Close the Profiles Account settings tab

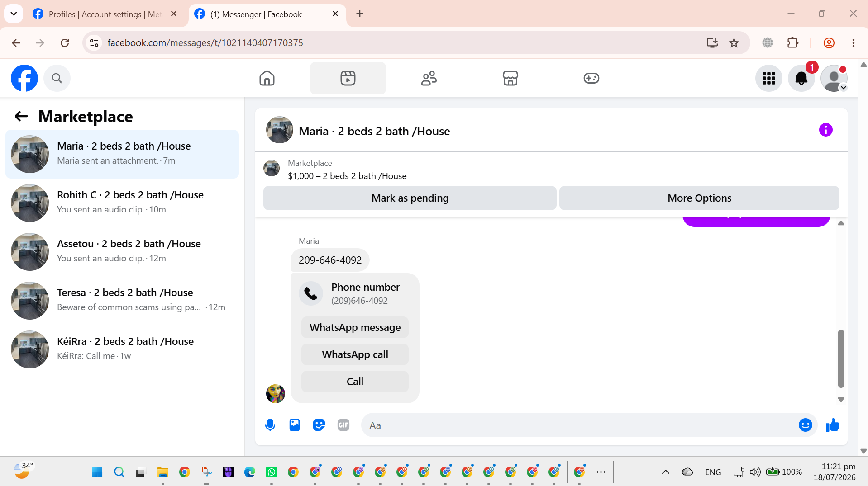click(x=174, y=14)
